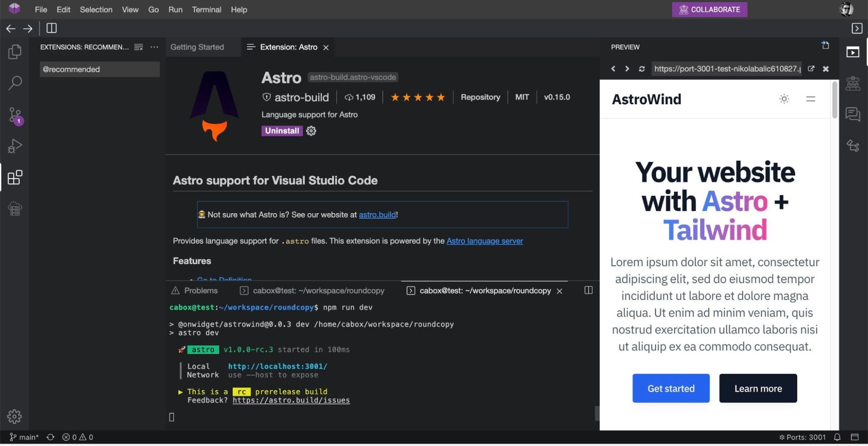
Task: Open the Run and Debug view
Action: 15,146
